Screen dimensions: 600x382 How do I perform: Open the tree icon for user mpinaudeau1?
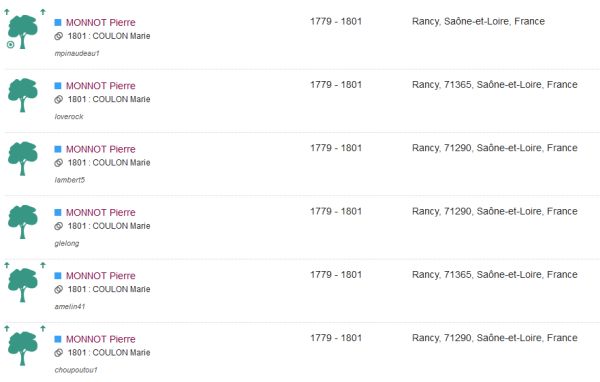click(23, 32)
